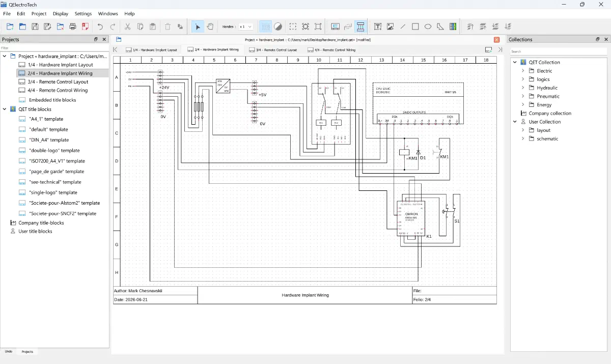The width and height of the screenshot is (611, 364).
Task: Click the Select All dashed-square icon
Action: [293, 26]
